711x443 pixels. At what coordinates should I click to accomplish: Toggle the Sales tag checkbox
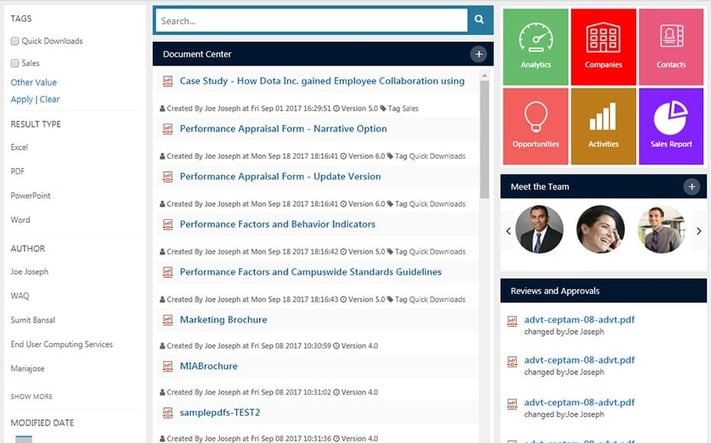tap(15, 63)
